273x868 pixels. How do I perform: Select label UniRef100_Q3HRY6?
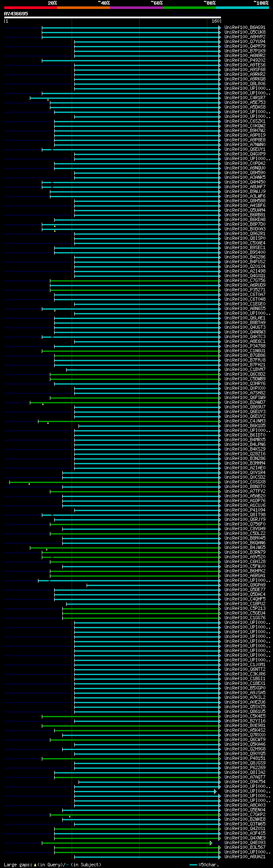pos(245,384)
